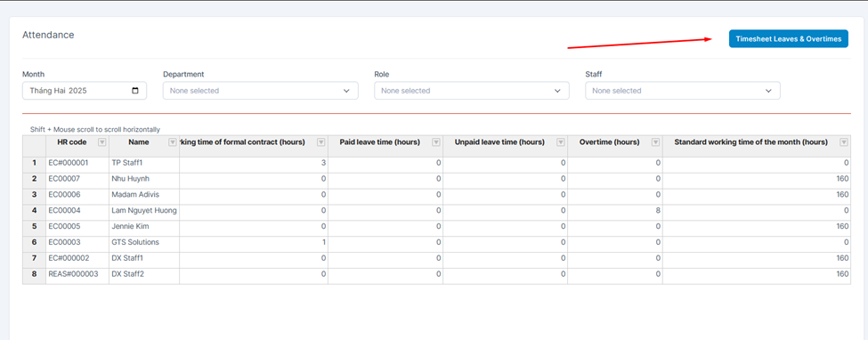Click the Attendance page title
The width and height of the screenshot is (868, 340).
coord(48,35)
